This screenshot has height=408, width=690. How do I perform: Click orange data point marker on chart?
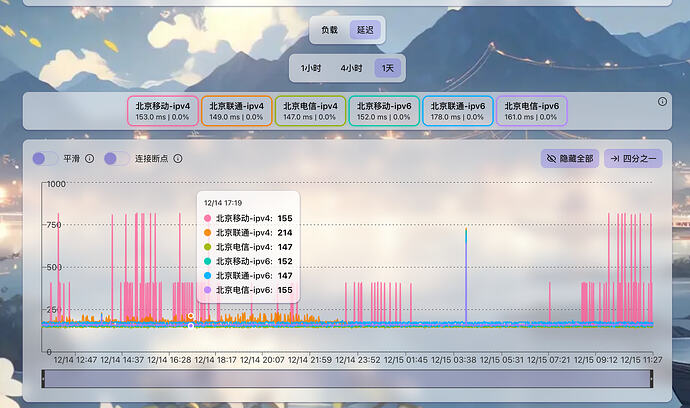coord(191,316)
